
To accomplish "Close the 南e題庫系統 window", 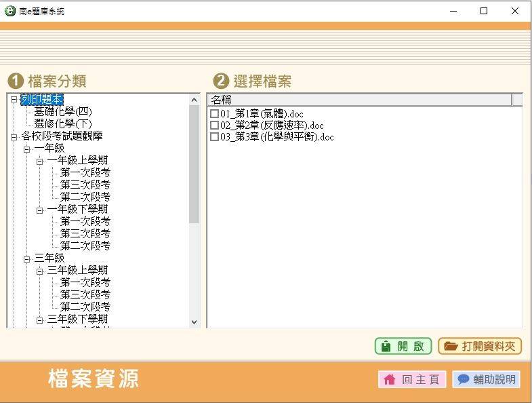I will coord(514,12).
